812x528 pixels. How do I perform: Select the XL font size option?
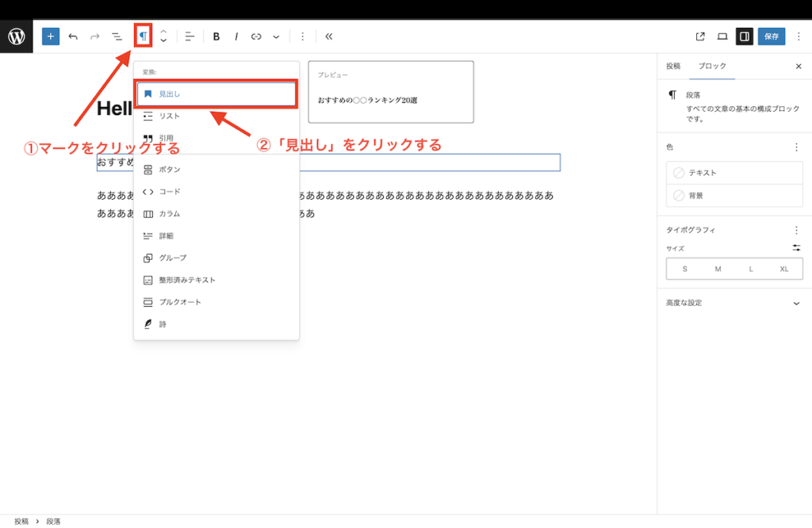coord(783,269)
